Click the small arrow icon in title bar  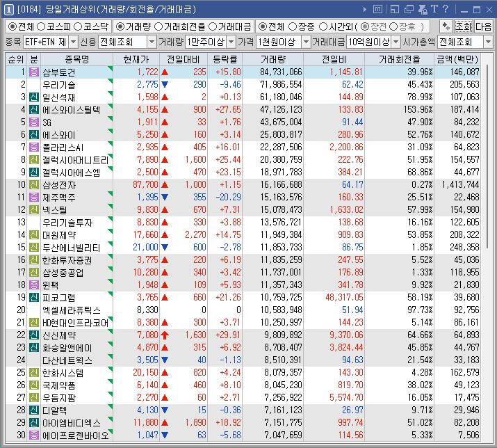(x=365, y=10)
